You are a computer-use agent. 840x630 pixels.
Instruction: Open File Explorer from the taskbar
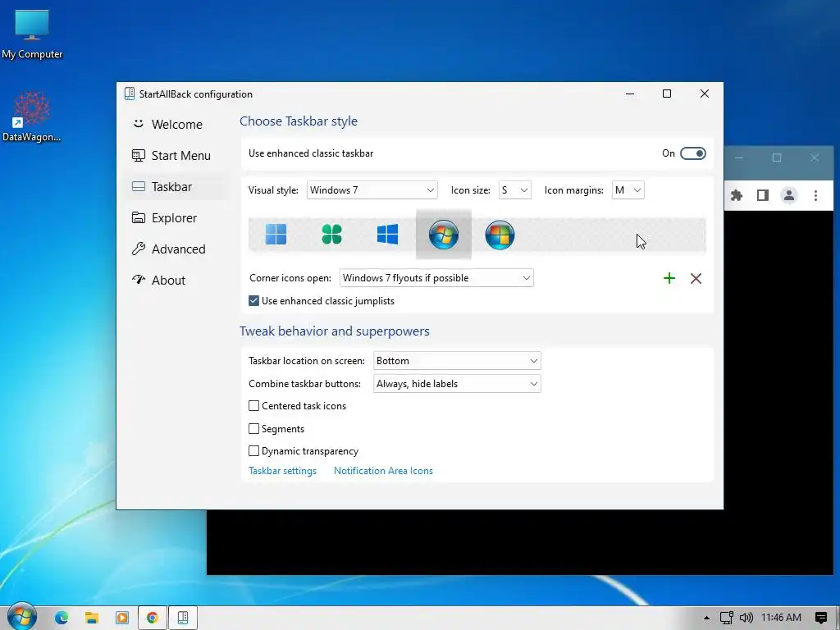pos(92,618)
